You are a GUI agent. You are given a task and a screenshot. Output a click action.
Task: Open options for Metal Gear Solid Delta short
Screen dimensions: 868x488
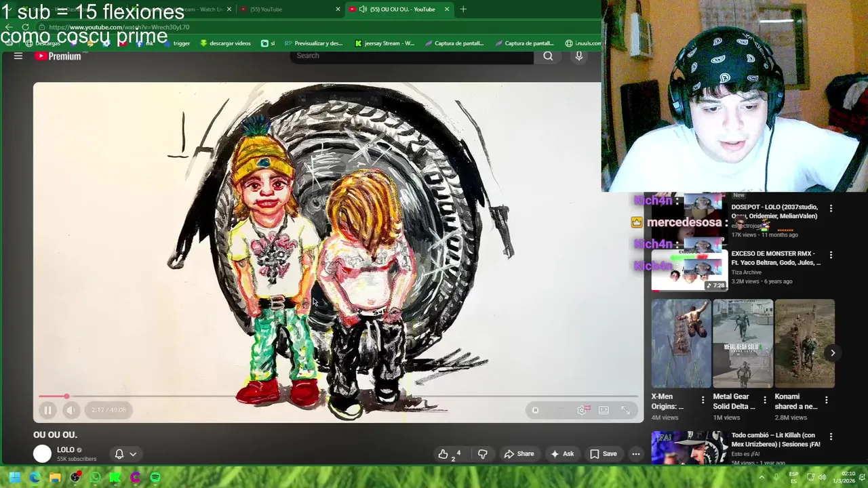pyautogui.click(x=765, y=400)
